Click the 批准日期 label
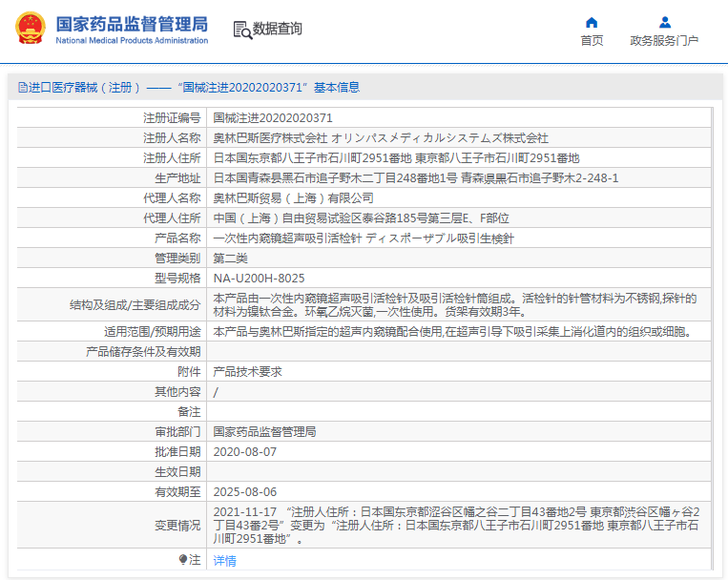Viewport: 728px width, 580px height. 177,452
